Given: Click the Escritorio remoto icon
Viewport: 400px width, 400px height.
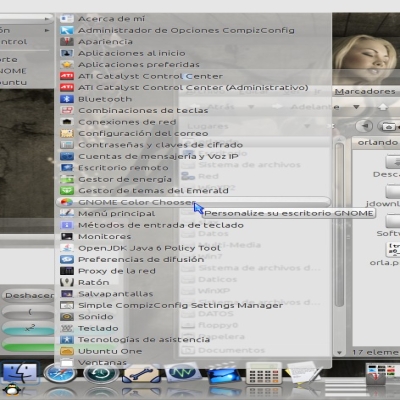Looking at the screenshot, I should pyautogui.click(x=67, y=168).
